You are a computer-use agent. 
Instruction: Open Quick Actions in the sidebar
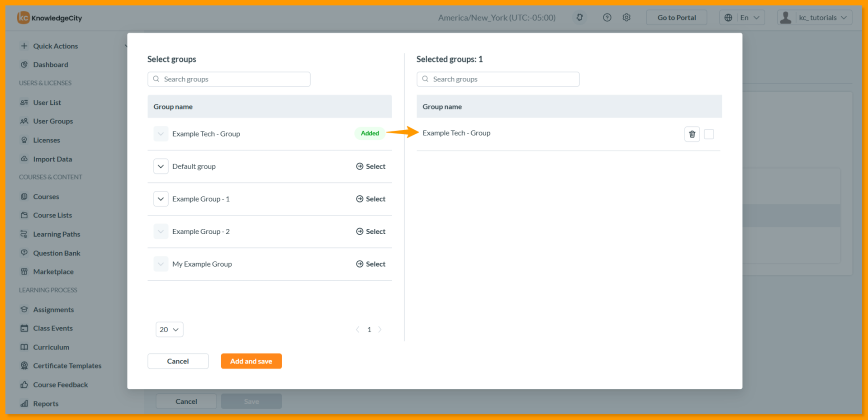click(55, 46)
